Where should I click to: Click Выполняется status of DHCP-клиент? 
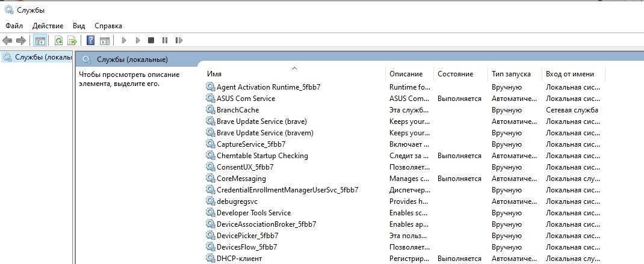click(x=459, y=259)
